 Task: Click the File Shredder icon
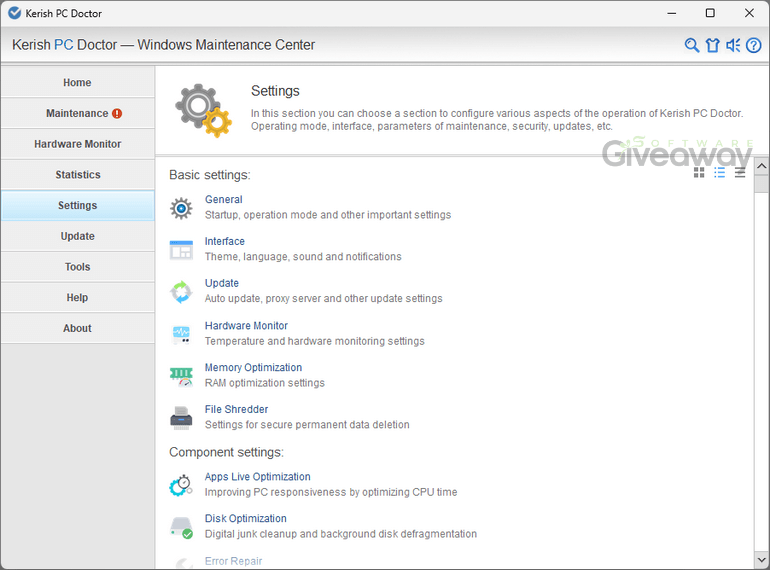click(x=181, y=418)
